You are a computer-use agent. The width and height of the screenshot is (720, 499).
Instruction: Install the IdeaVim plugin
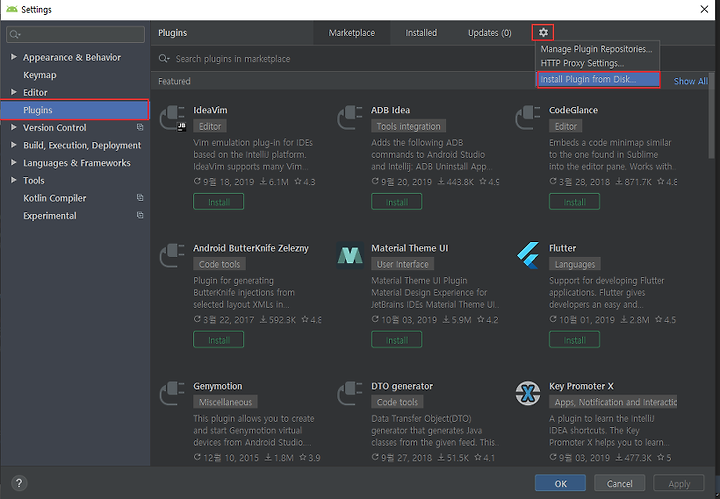[x=219, y=202]
